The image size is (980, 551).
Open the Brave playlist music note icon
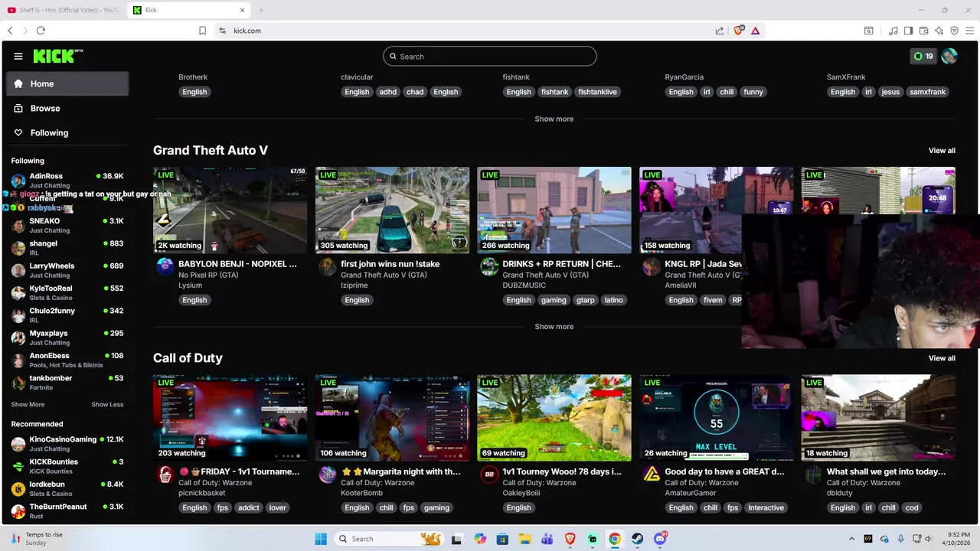893,31
